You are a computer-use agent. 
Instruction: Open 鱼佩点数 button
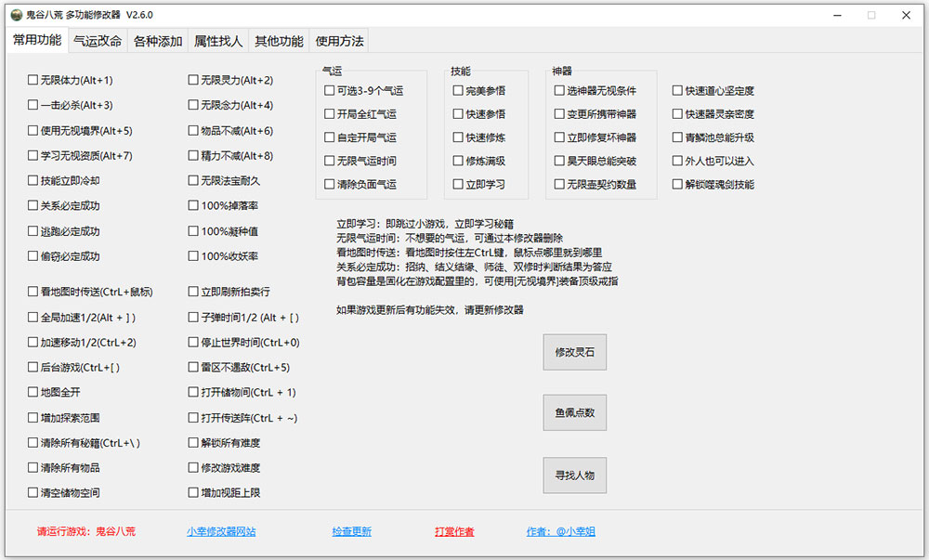point(575,412)
